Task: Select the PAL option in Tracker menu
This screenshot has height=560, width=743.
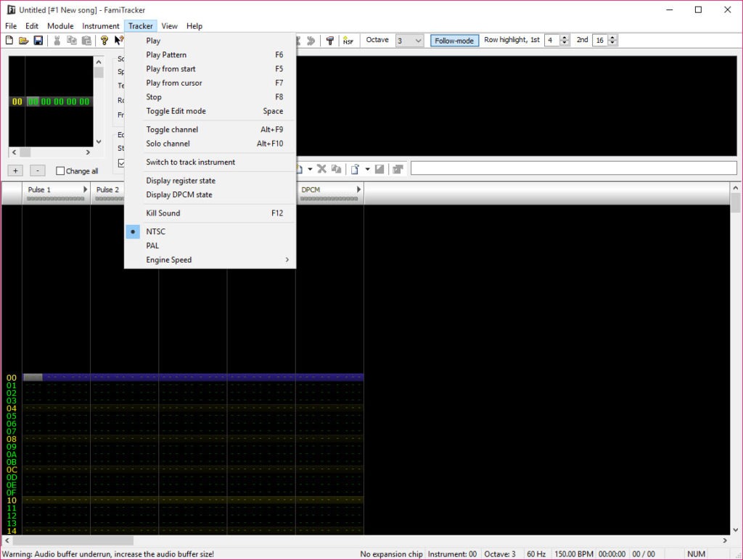Action: click(210, 245)
